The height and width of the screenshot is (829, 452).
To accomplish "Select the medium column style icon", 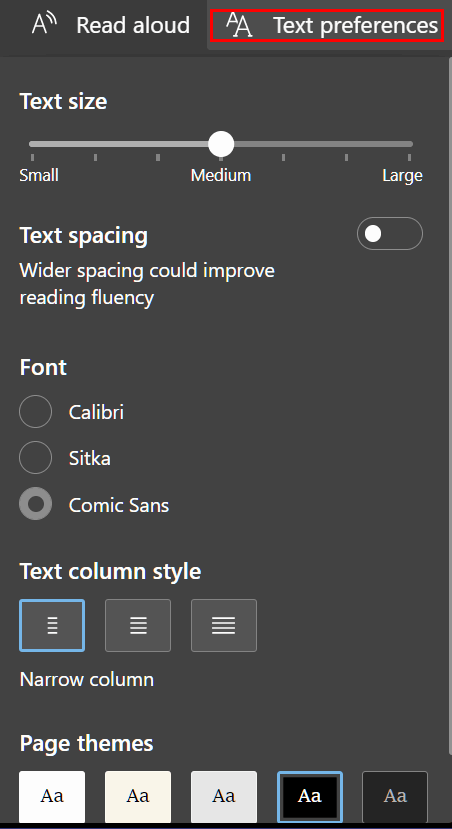I will 138,625.
